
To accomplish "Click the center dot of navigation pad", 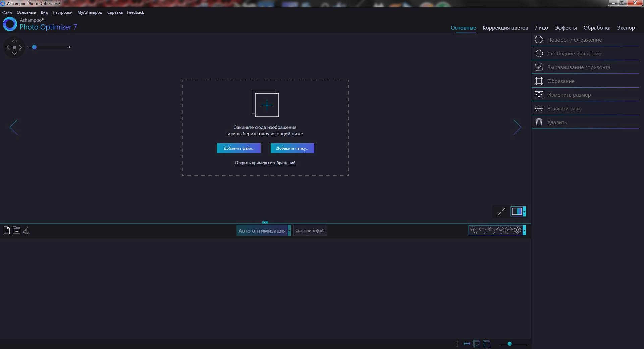I will point(14,47).
